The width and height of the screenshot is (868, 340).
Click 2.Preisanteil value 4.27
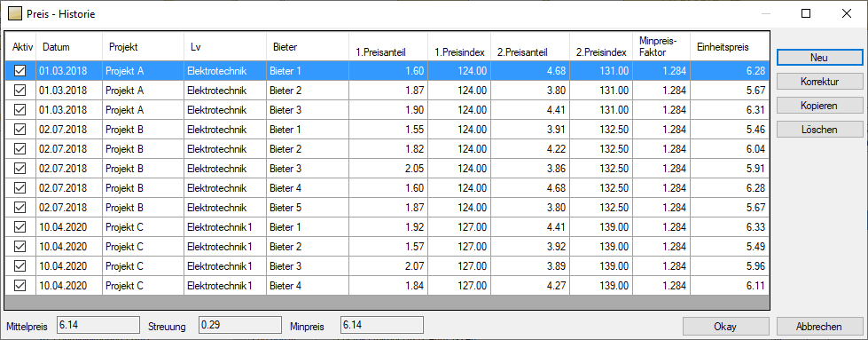[x=530, y=286]
